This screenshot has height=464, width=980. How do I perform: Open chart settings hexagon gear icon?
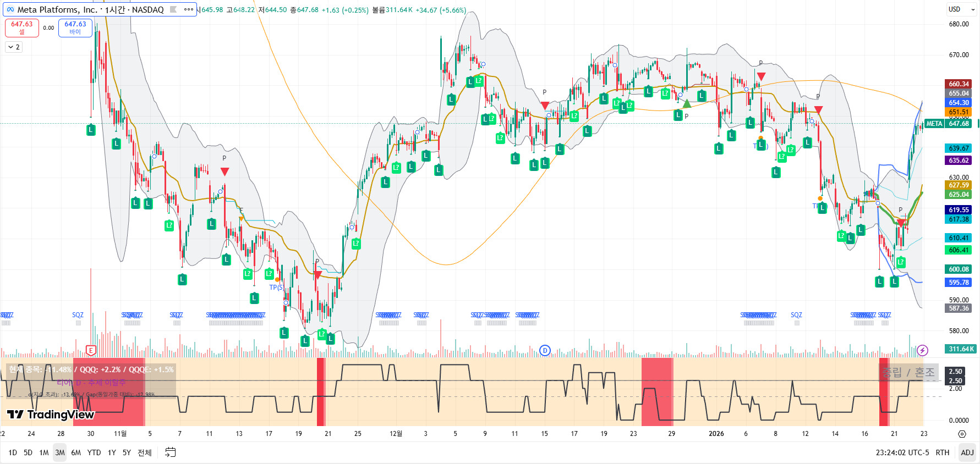(x=962, y=434)
